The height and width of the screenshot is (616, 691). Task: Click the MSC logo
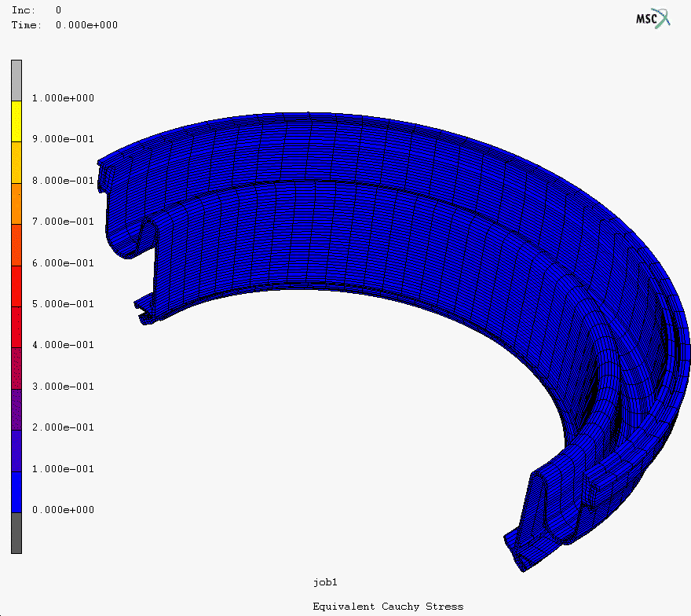tap(653, 19)
